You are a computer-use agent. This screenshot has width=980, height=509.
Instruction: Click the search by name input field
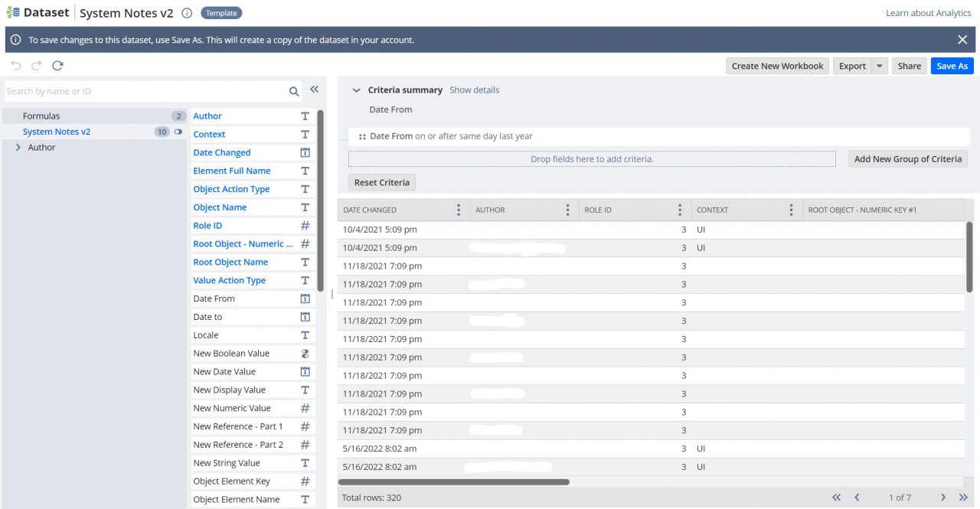[x=138, y=90]
